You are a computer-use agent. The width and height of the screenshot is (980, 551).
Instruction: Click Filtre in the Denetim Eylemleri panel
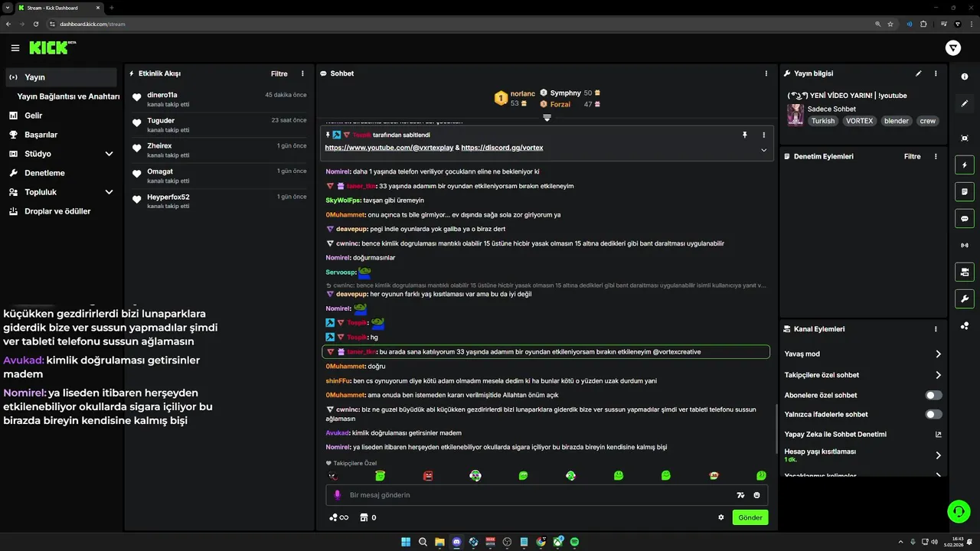pyautogui.click(x=913, y=156)
